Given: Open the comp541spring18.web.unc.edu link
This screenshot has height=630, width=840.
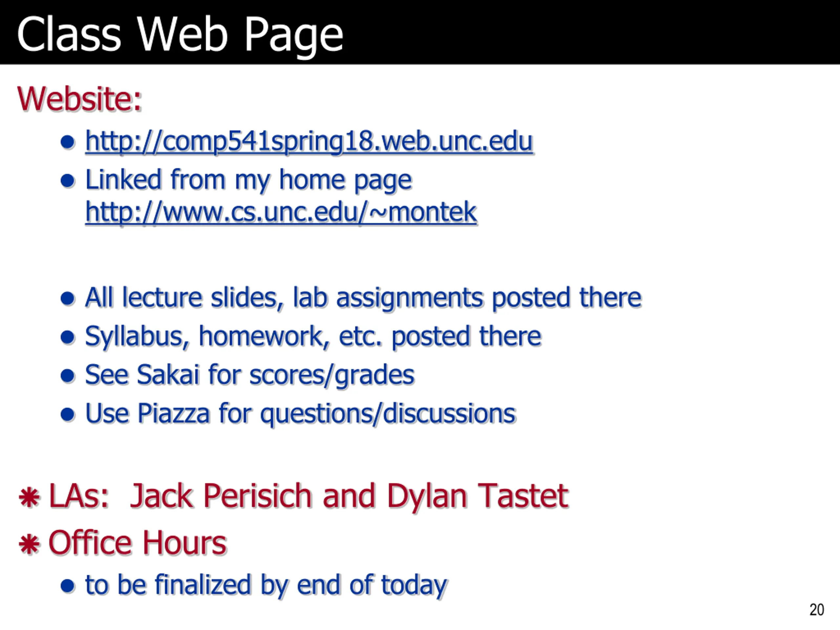Looking at the screenshot, I should (309, 142).
